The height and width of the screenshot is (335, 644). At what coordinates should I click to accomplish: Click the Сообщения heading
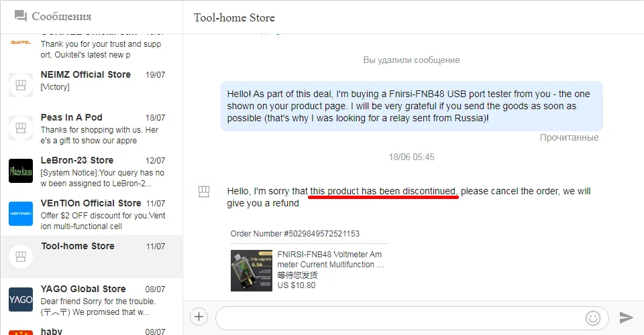tap(62, 16)
